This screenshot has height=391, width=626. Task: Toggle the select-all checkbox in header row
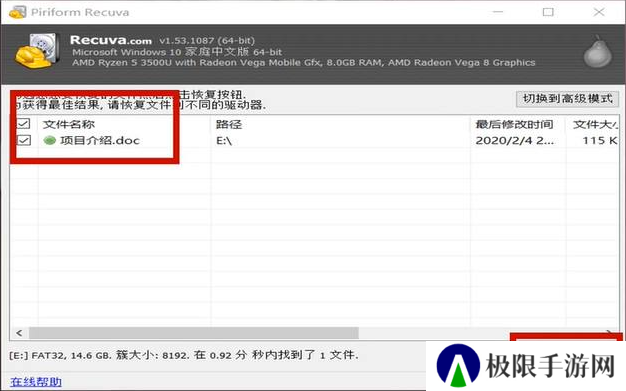24,123
